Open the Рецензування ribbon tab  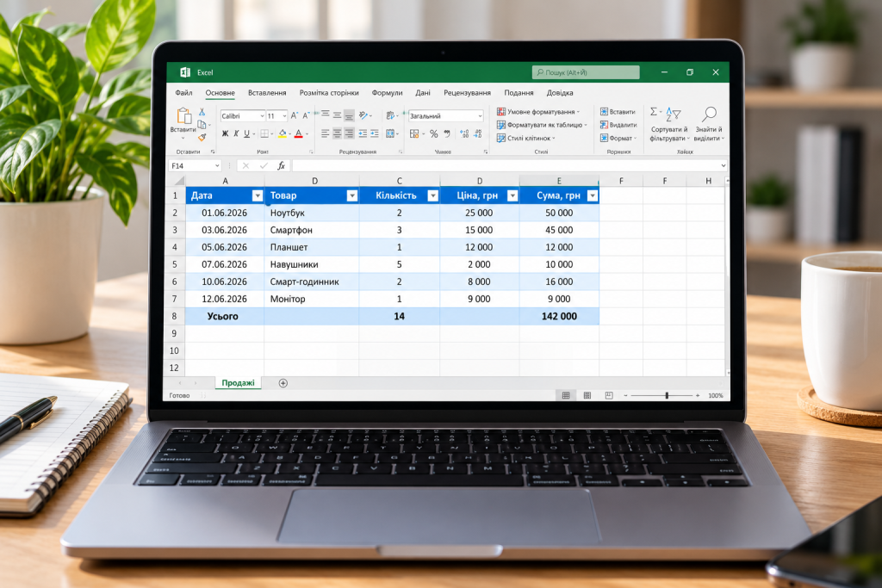pos(468,93)
